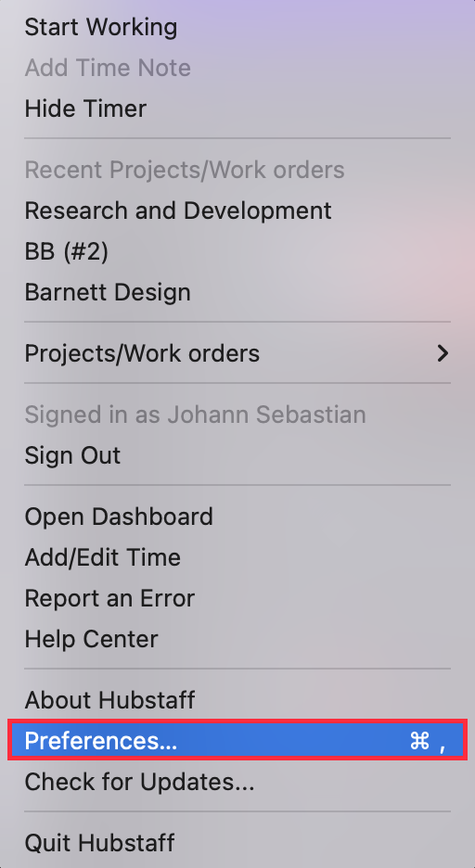The image size is (475, 868).
Task: Open the highlighted Preferences... item
Action: pos(237,741)
